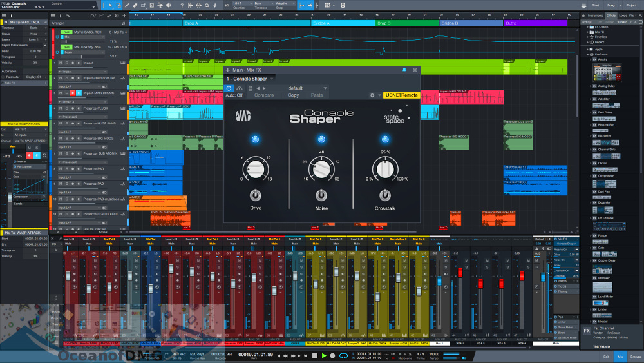644x363 pixels.
Task: Open the Browse view tab
Action: 636,357
